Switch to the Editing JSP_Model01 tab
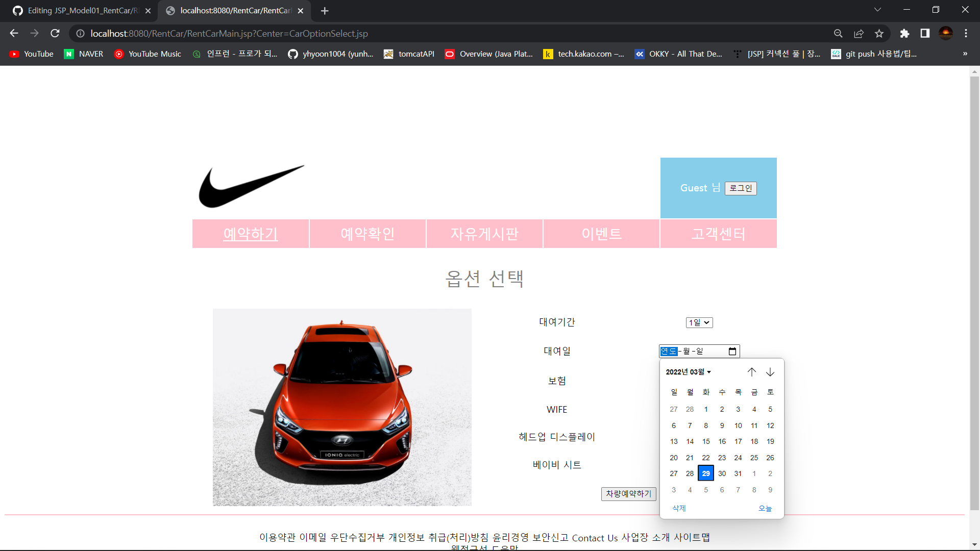Viewport: 980px width, 551px height. pos(79,10)
